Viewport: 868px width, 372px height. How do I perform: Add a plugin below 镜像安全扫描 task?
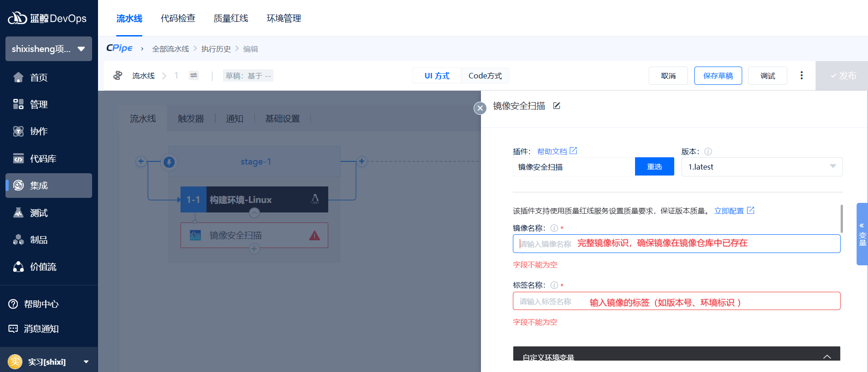point(254,249)
